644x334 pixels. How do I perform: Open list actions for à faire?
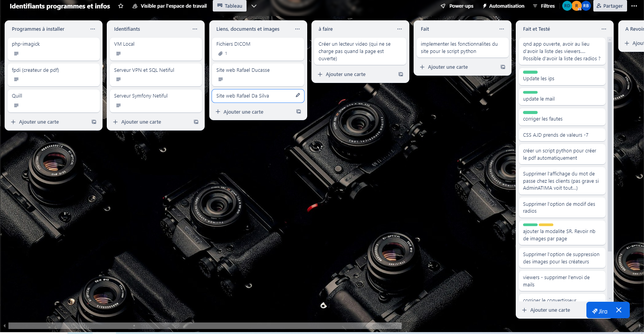click(399, 29)
